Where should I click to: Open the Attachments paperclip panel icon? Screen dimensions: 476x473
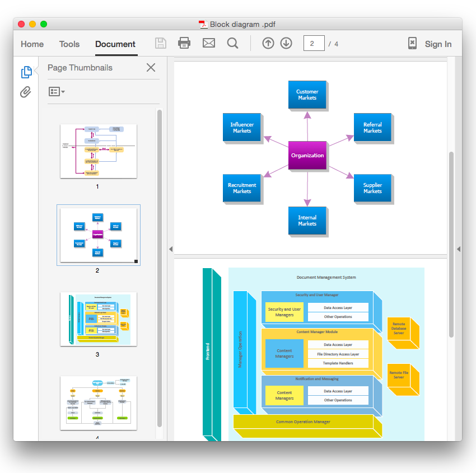coord(25,92)
